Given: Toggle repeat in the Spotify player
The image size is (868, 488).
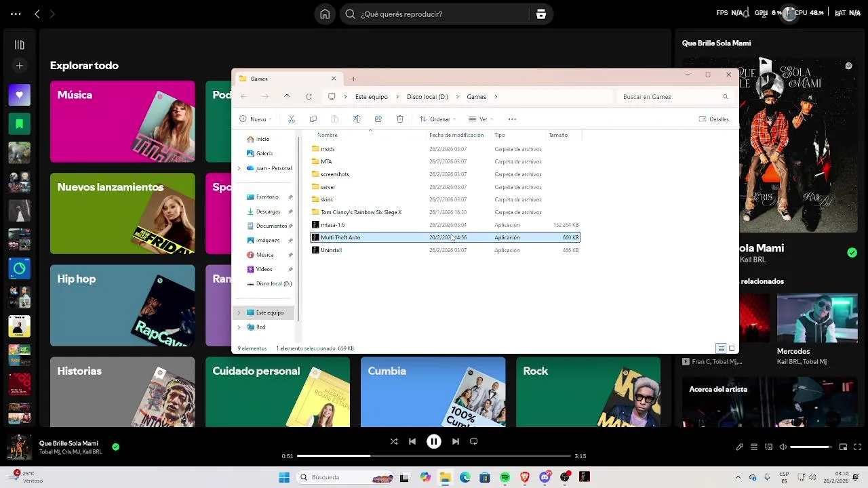Looking at the screenshot, I should [x=474, y=441].
